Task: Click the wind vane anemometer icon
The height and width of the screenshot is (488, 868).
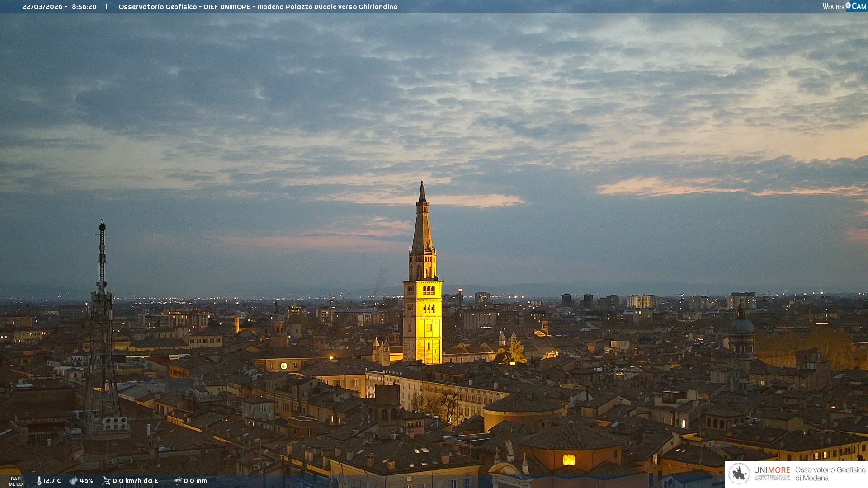Action: coord(106,481)
